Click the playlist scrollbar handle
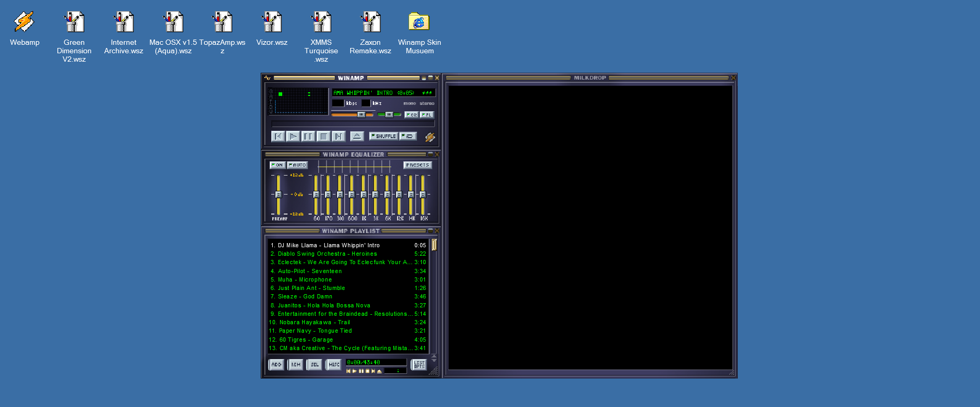This screenshot has width=980, height=407. [x=434, y=245]
